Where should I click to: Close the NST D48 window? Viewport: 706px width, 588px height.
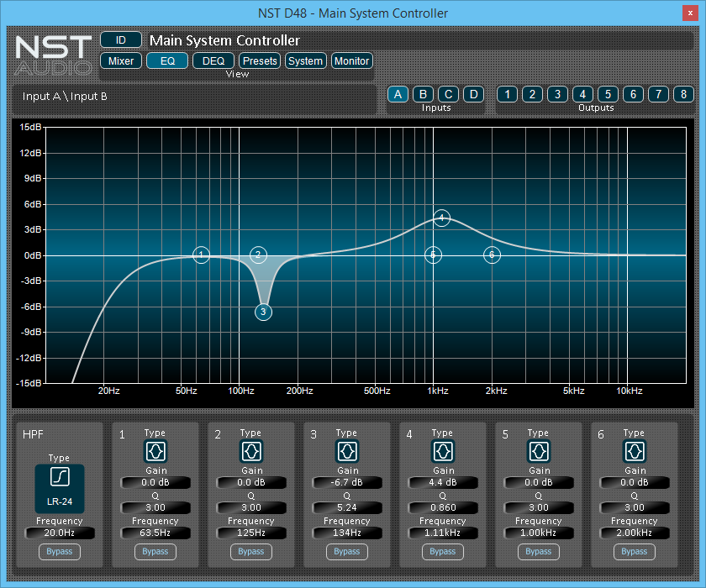coord(690,13)
